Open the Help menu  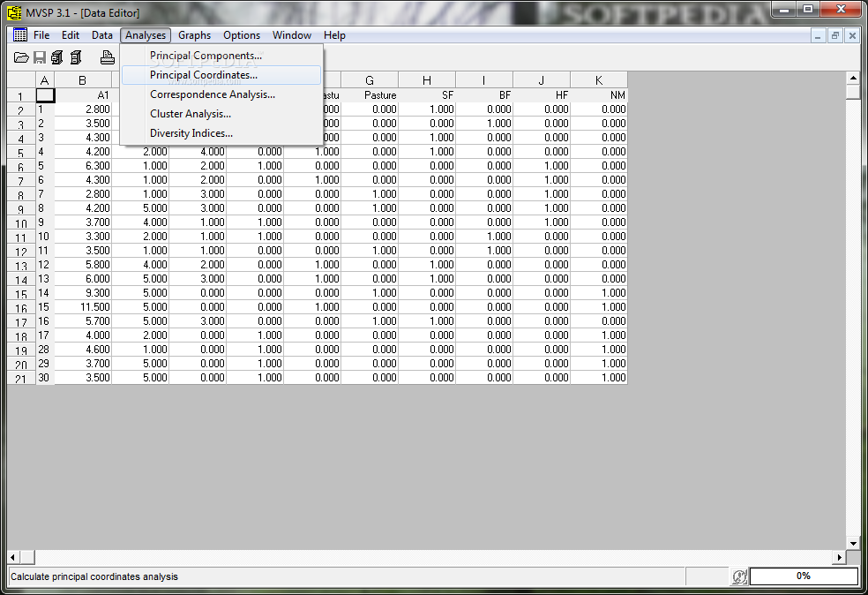coord(334,35)
